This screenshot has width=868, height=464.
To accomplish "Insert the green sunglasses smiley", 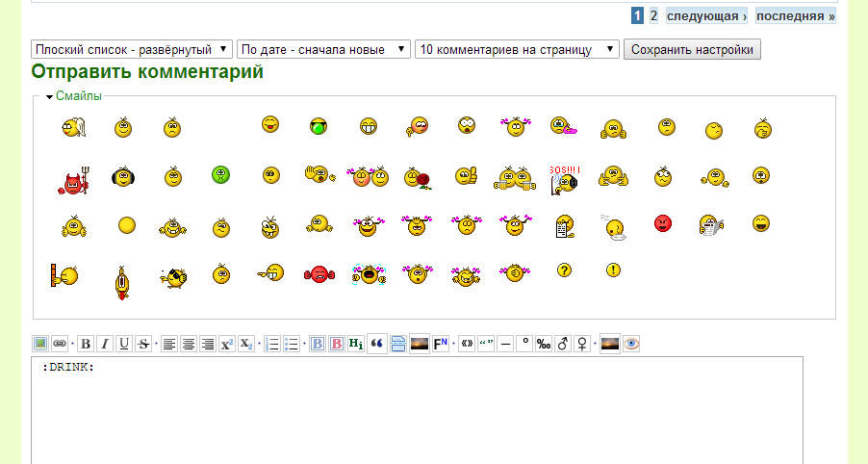I will [x=319, y=126].
